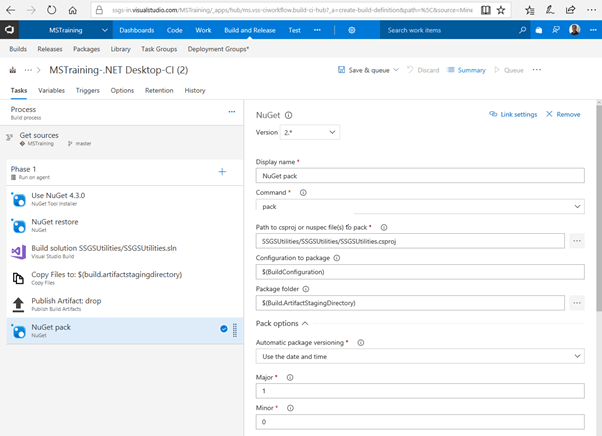Screen dimensions: 602x436
Task: Open the Test hub
Action: click(294, 30)
